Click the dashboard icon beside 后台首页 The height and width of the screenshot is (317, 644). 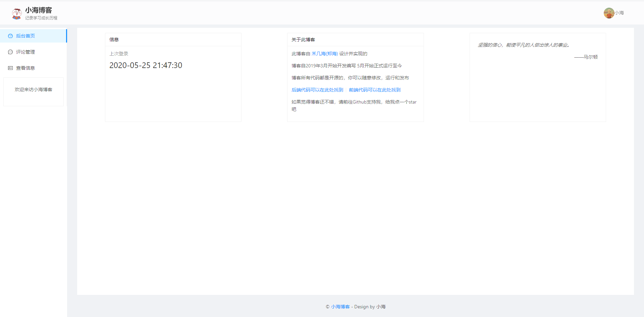pos(10,36)
